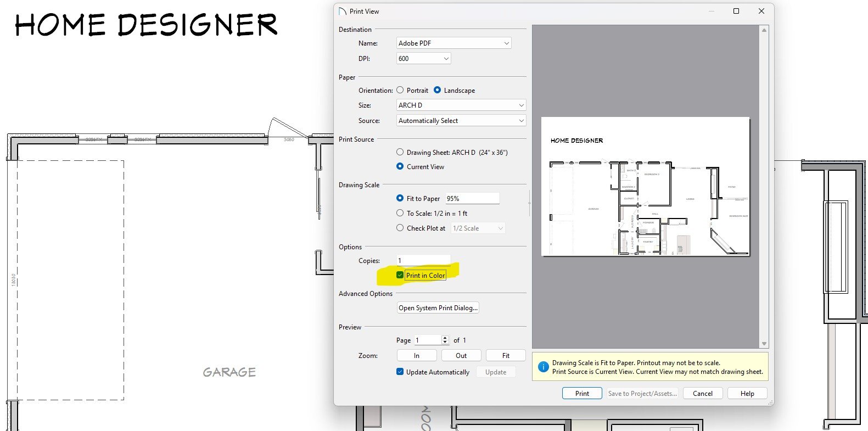Open the paper Source dropdown
The width and height of the screenshot is (868, 431).
[x=461, y=121]
